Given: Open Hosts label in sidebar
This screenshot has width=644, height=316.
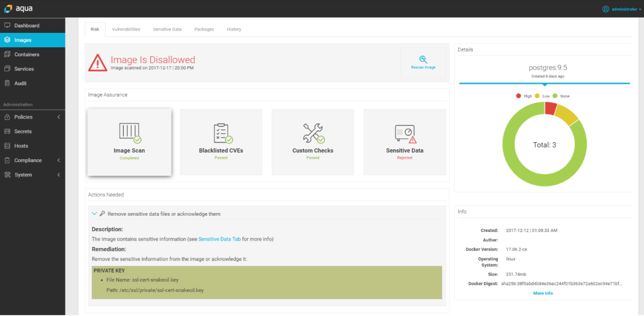Looking at the screenshot, I should (21, 146).
